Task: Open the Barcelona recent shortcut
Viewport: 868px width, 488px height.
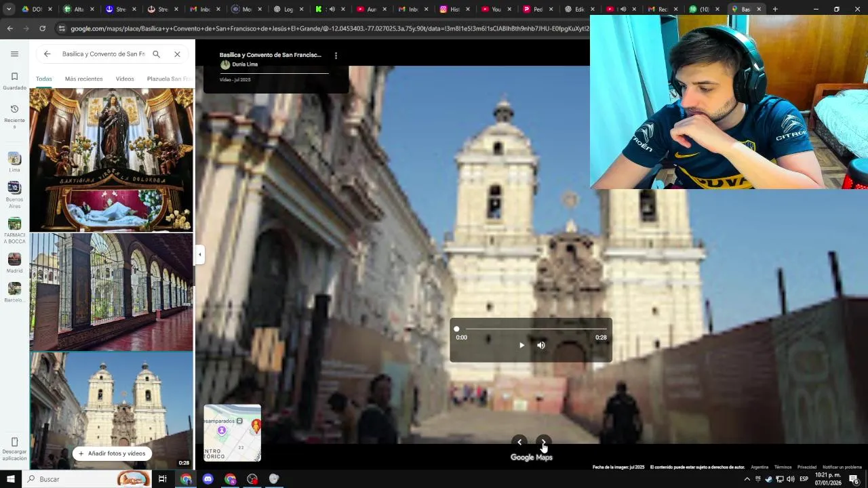Action: point(14,293)
